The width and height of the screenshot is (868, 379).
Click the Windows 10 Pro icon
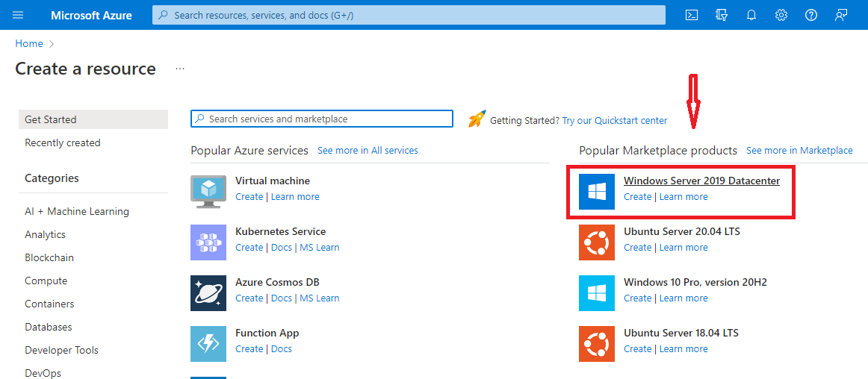[597, 292]
